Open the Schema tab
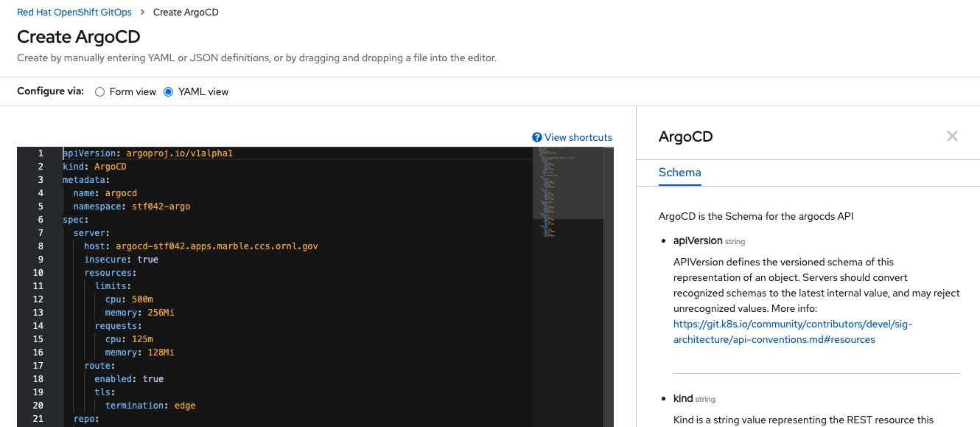This screenshot has height=427, width=980. [x=679, y=173]
